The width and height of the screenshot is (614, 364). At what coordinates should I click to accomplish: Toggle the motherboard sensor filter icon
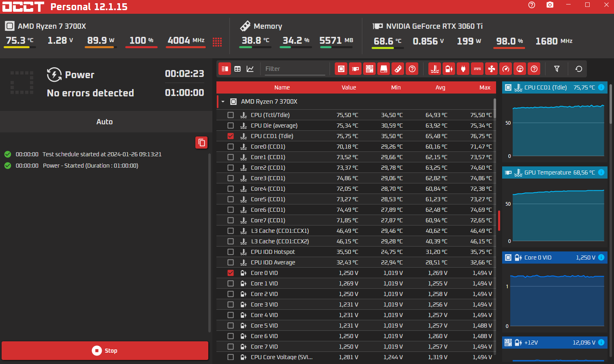[x=369, y=69]
